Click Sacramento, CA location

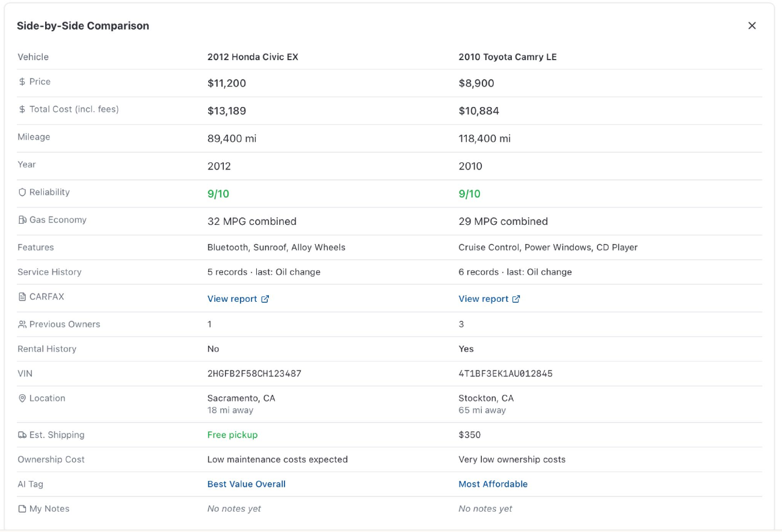point(241,398)
